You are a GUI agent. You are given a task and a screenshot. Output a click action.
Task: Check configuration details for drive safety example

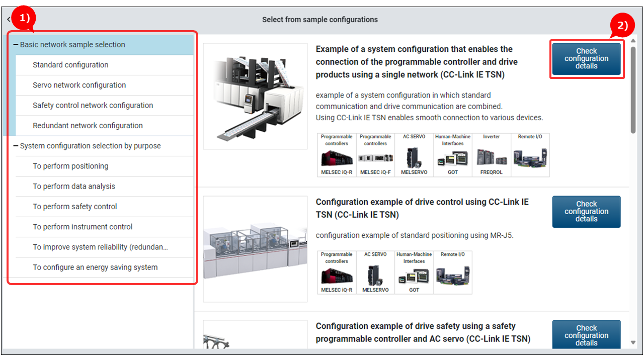pyautogui.click(x=587, y=334)
